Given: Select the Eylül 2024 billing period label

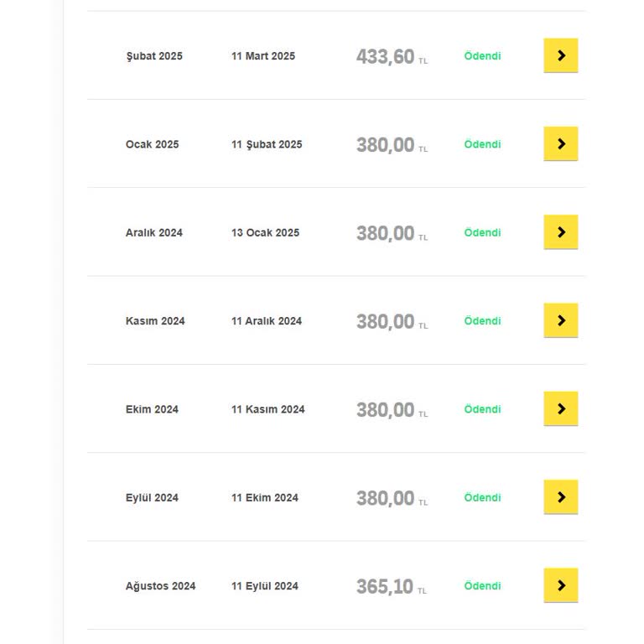Looking at the screenshot, I should click(x=152, y=498).
